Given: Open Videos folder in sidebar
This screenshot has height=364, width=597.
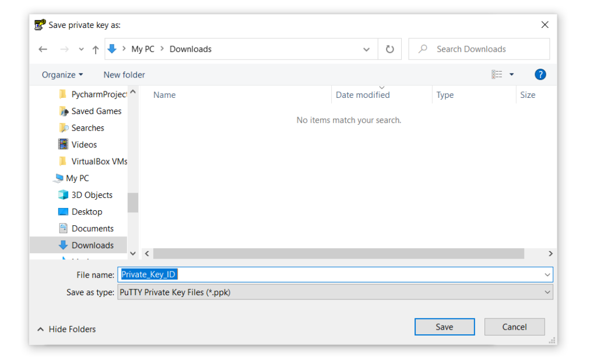Looking at the screenshot, I should pyautogui.click(x=84, y=144).
